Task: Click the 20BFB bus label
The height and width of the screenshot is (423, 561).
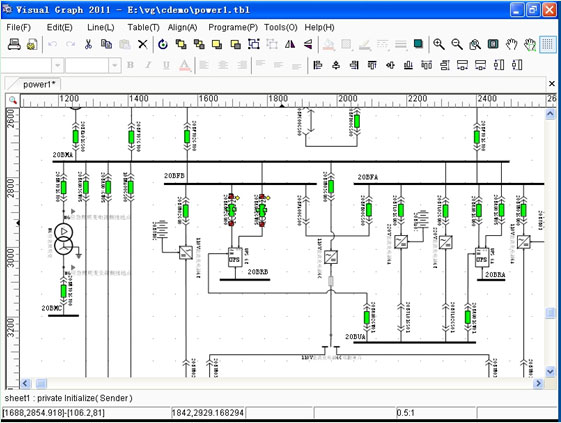Action: 174,176
